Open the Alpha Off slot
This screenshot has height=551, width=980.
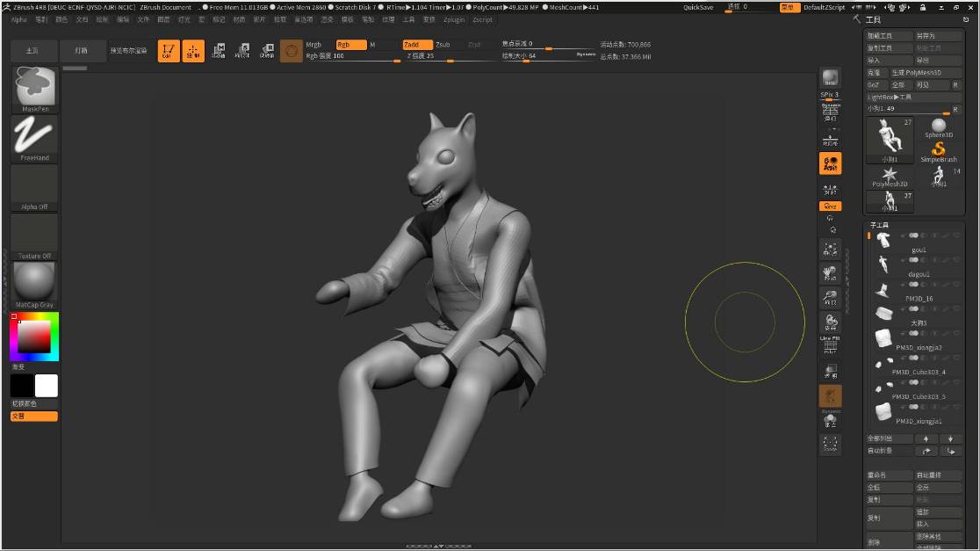coord(34,188)
